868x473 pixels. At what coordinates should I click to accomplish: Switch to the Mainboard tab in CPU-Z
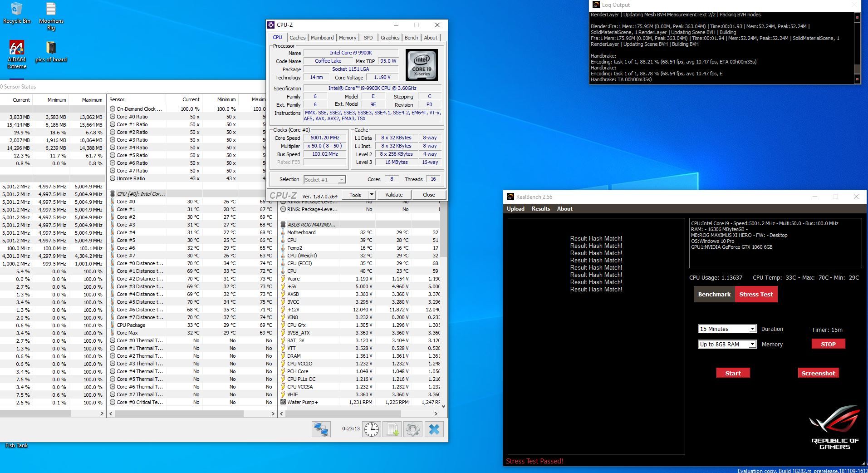[322, 38]
